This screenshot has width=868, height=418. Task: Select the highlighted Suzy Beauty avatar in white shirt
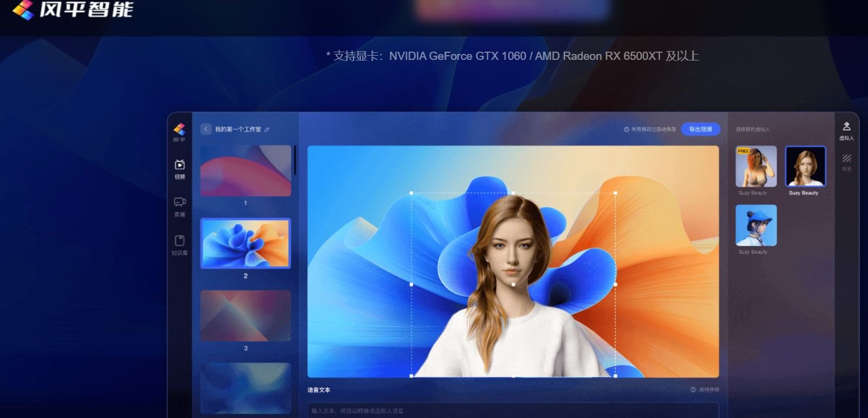tap(805, 167)
